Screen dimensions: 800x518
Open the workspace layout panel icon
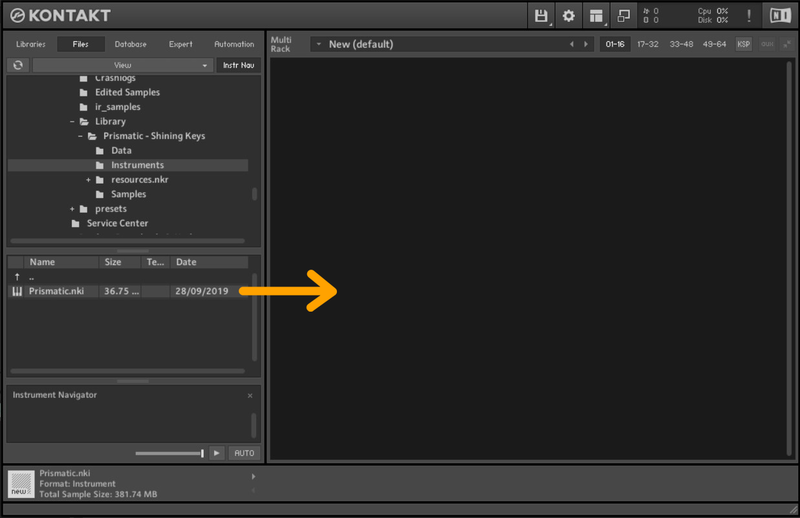click(596, 16)
